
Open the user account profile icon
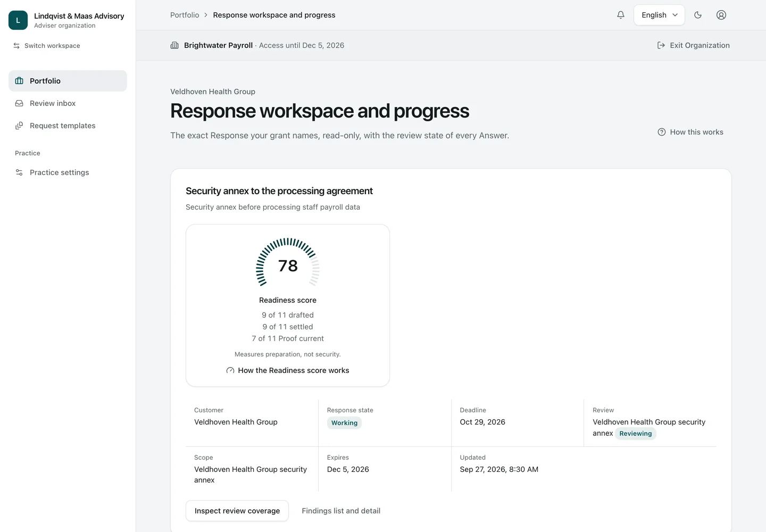(x=721, y=15)
